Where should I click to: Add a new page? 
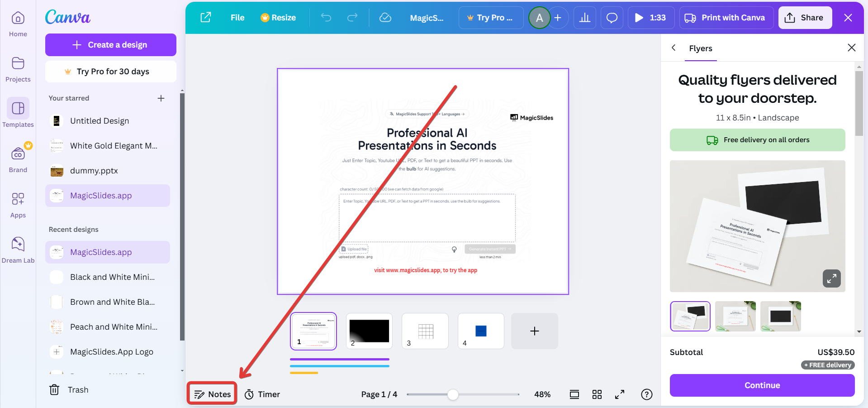pos(535,331)
